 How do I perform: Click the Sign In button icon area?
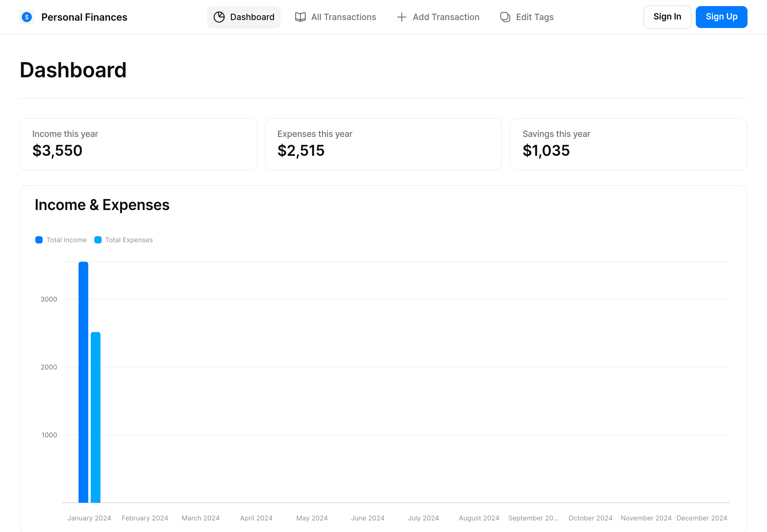point(667,17)
